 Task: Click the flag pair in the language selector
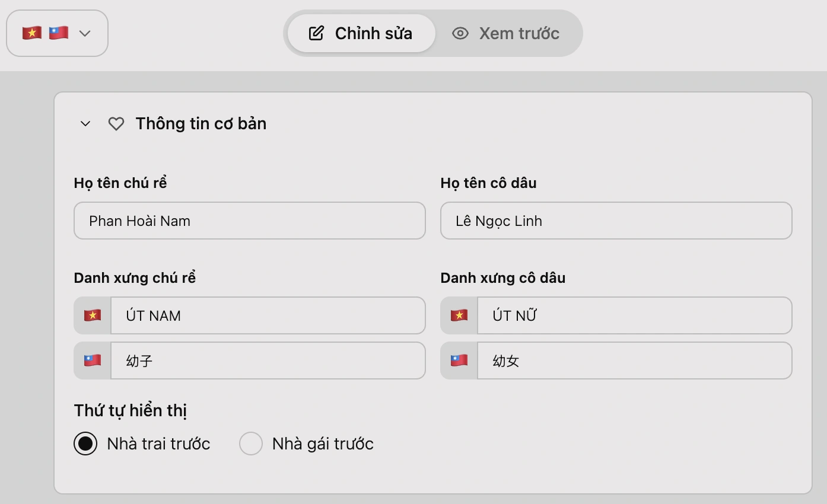coord(44,33)
